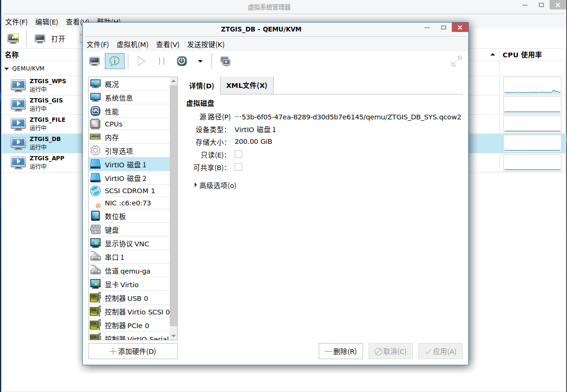567x392 pixels.
Task: Open the shutdown options dropdown arrow
Action: click(200, 61)
